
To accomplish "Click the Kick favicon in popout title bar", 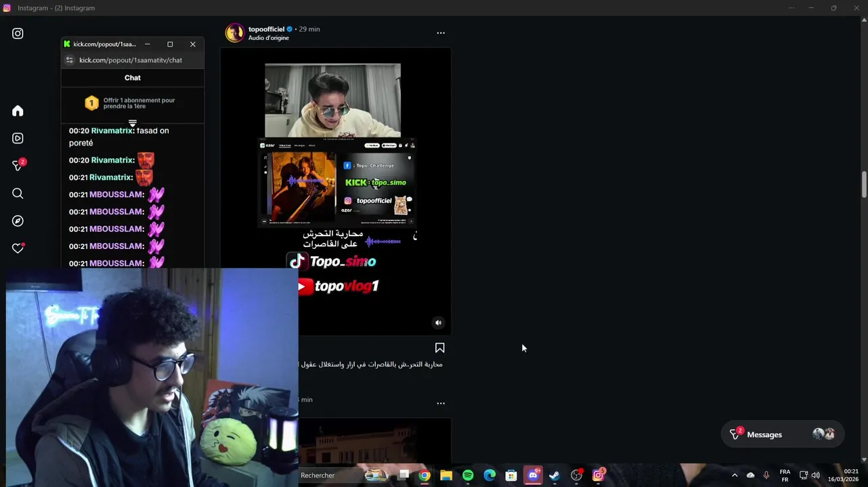I will click(67, 44).
